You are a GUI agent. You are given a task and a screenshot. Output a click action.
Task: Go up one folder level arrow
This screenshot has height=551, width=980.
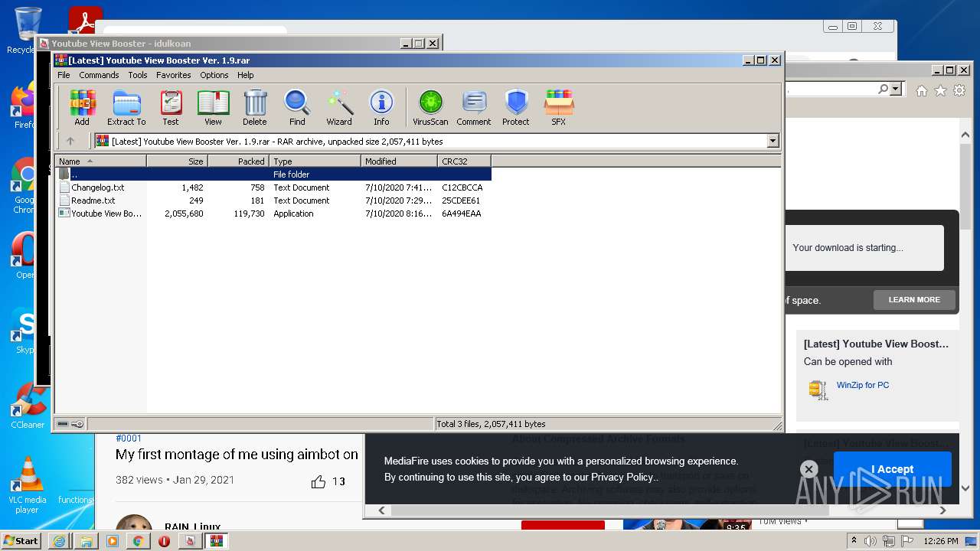tap(70, 141)
